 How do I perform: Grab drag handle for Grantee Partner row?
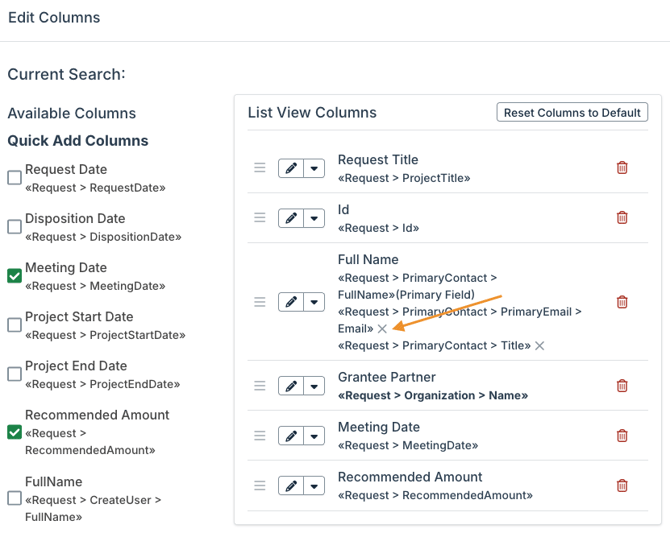260,386
